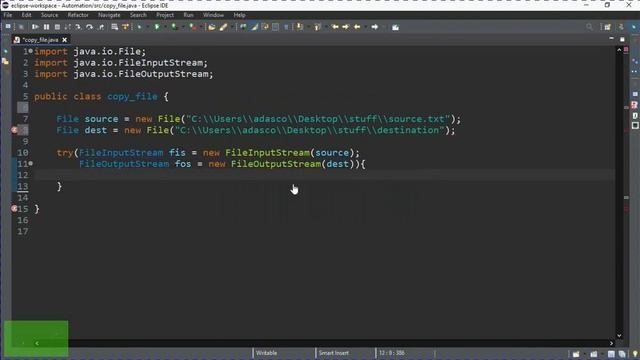Open the Refactor menu
Screen dimensions: 640x360
point(78,15)
